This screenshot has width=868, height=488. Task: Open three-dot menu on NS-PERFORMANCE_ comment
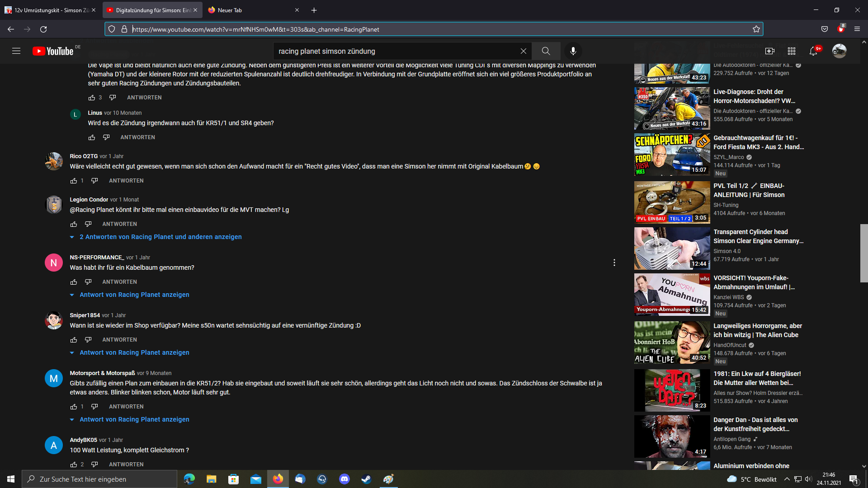point(614,263)
